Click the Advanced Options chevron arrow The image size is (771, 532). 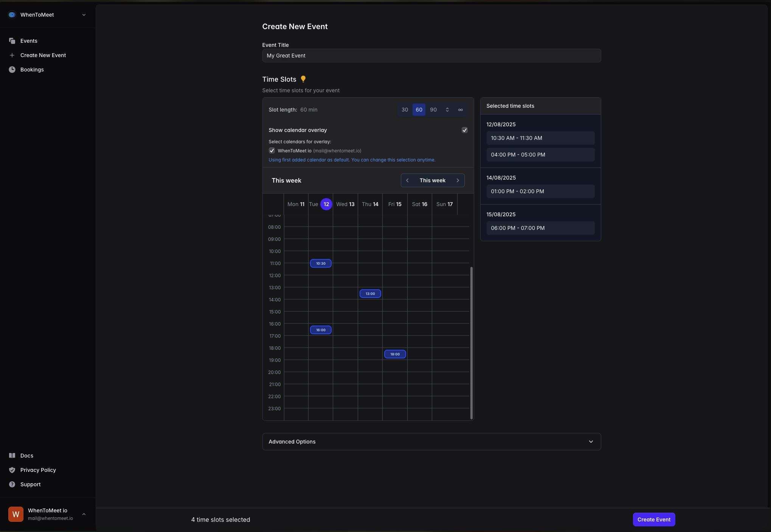(591, 442)
